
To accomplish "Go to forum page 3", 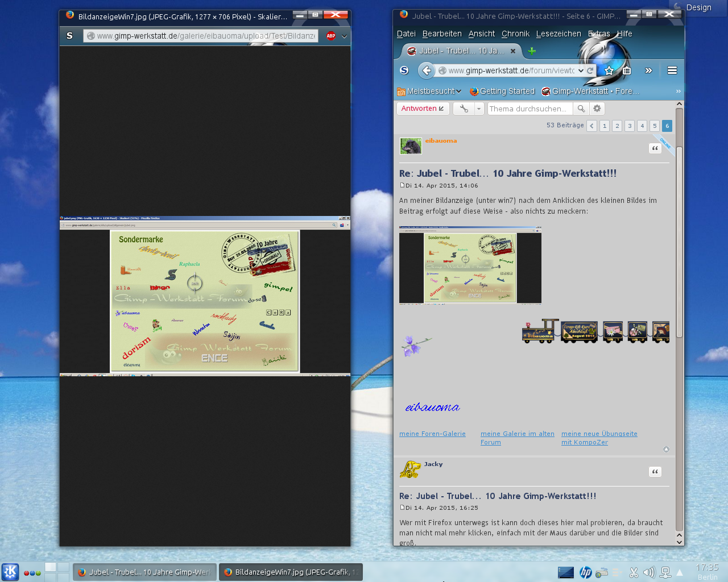I will point(630,126).
